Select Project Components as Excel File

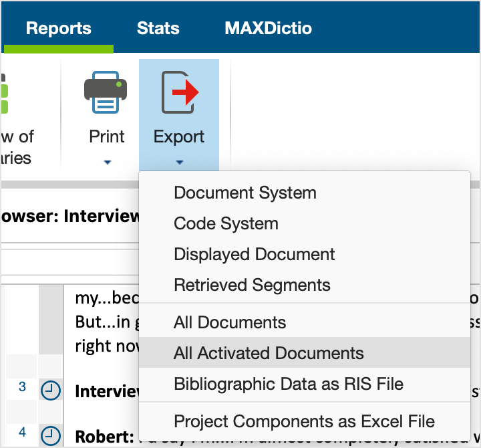click(x=305, y=421)
